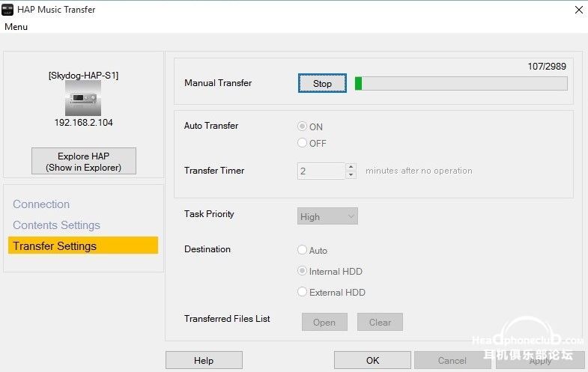Turn Auto Transfer OFF
The image size is (588, 372).
[302, 143]
